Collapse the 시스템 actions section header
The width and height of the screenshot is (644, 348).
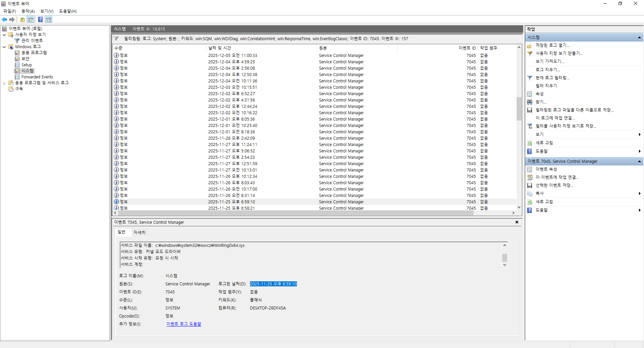[639, 37]
